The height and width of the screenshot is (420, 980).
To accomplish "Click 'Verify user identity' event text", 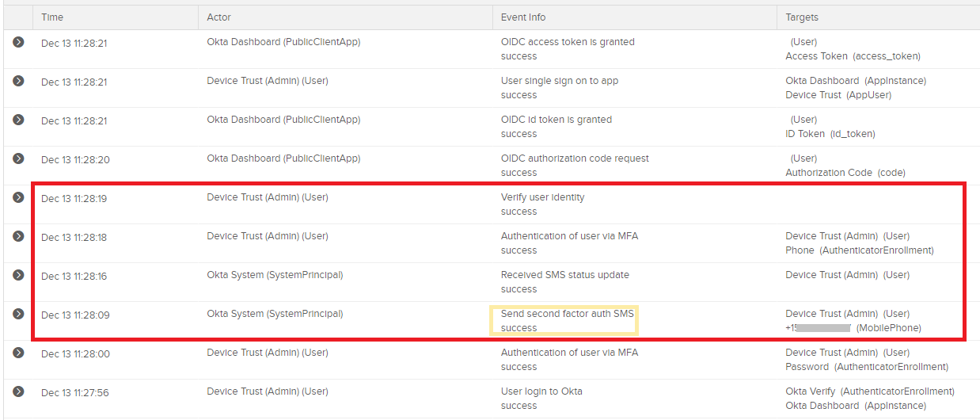I will [x=543, y=197].
